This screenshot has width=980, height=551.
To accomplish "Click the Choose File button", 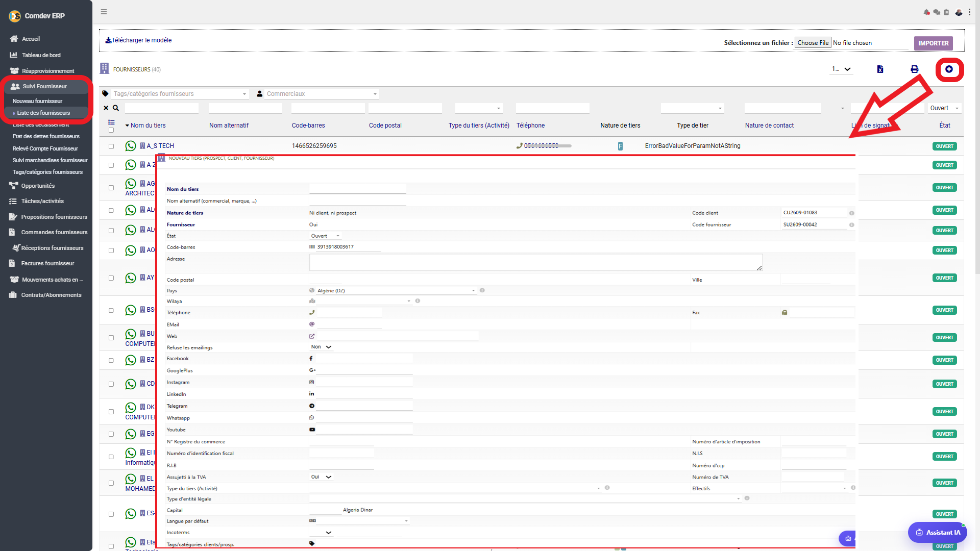I will click(813, 43).
